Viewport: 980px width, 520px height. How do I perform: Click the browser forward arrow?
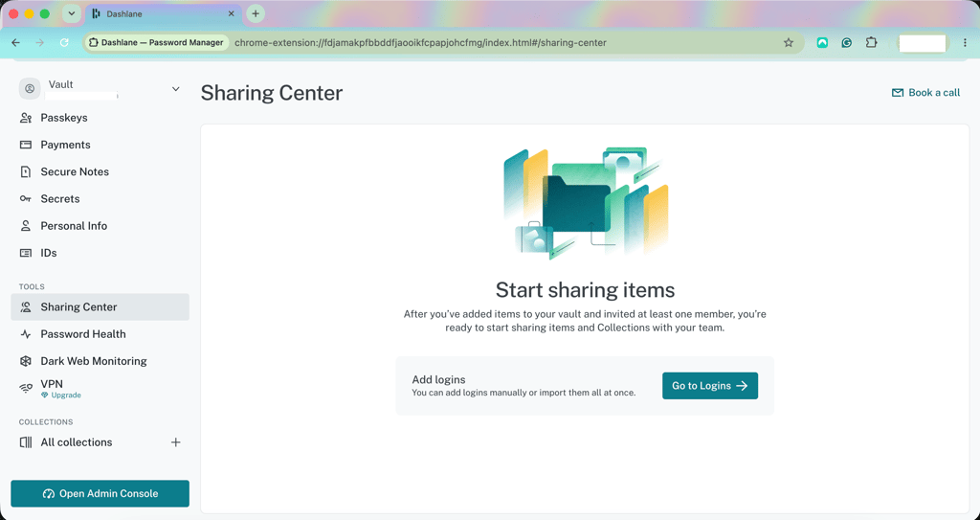coord(39,42)
